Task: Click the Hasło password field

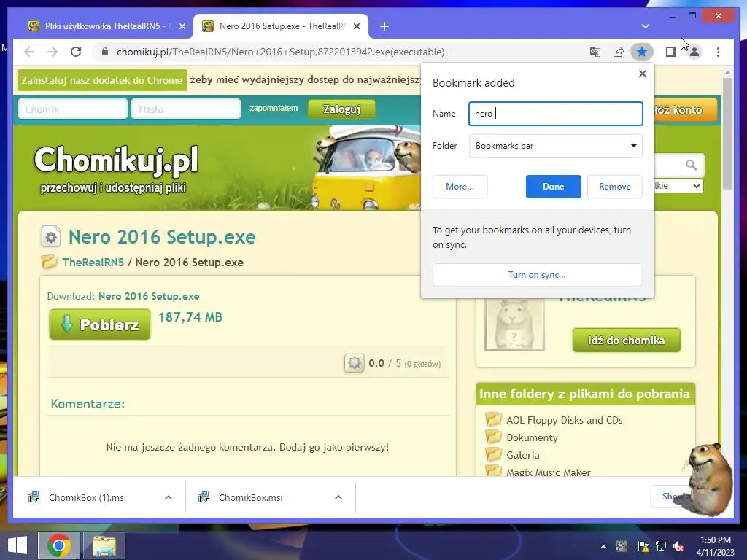Action: tap(186, 109)
